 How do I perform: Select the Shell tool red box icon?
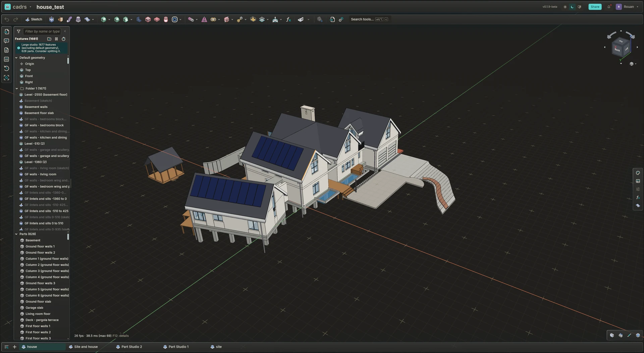pyautogui.click(x=148, y=19)
